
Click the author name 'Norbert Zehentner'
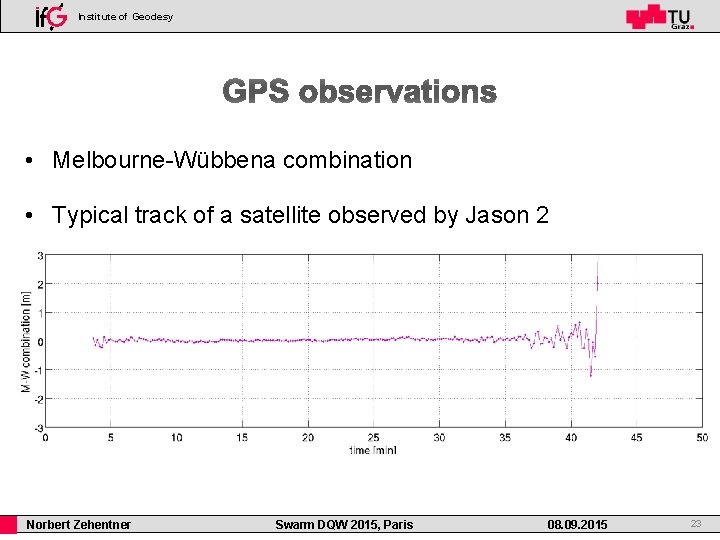point(78,524)
